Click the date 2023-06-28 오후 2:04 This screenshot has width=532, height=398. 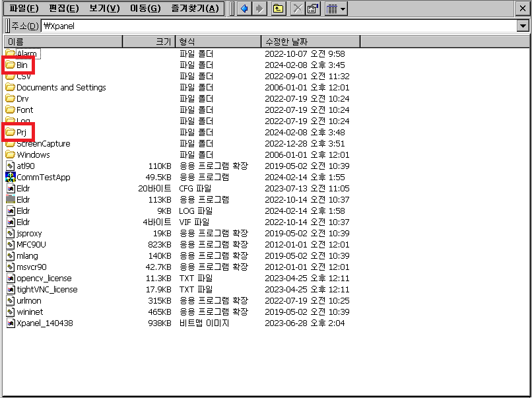pos(305,323)
